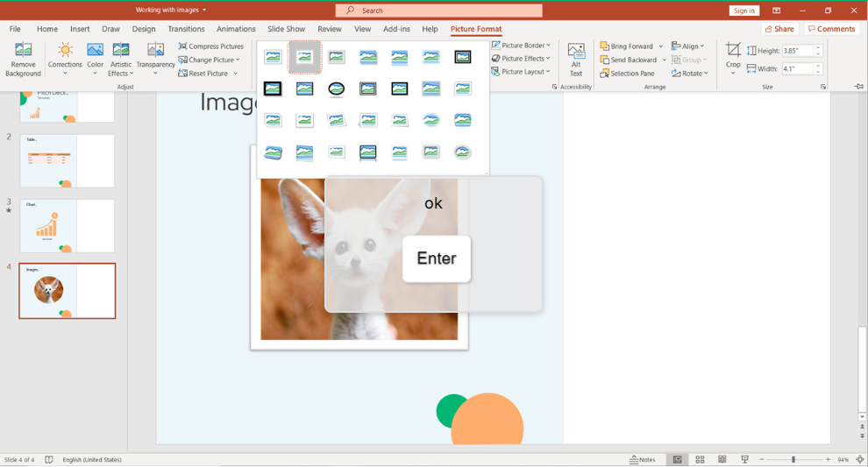The image size is (868, 467).
Task: Click the Sign in button
Action: point(744,11)
